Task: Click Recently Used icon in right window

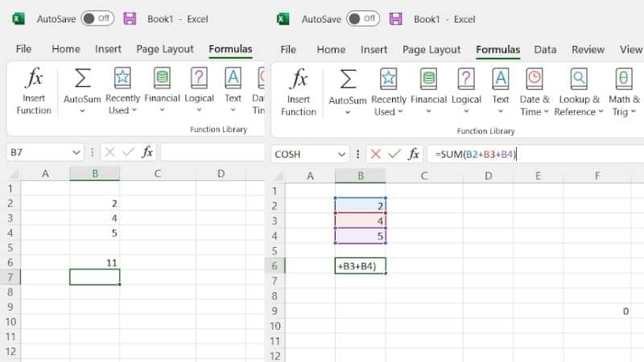Action: click(x=388, y=79)
